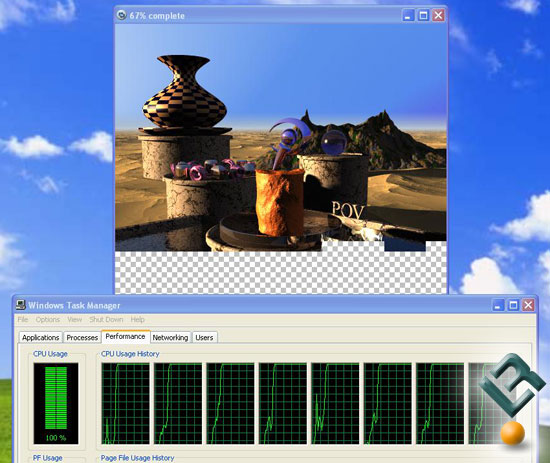Minimize the Windows Task Manager window

coord(498,305)
